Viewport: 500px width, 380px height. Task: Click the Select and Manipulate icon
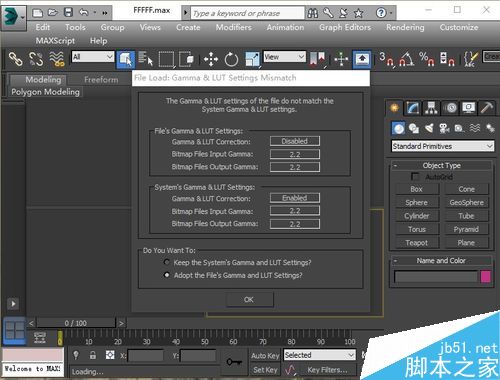[341, 59]
